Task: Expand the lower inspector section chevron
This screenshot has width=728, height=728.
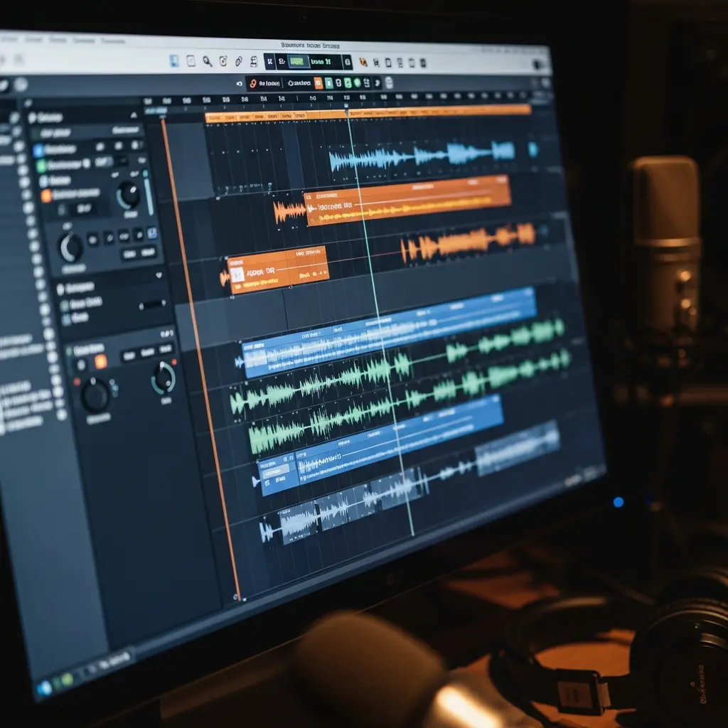Action: pyautogui.click(x=159, y=274)
